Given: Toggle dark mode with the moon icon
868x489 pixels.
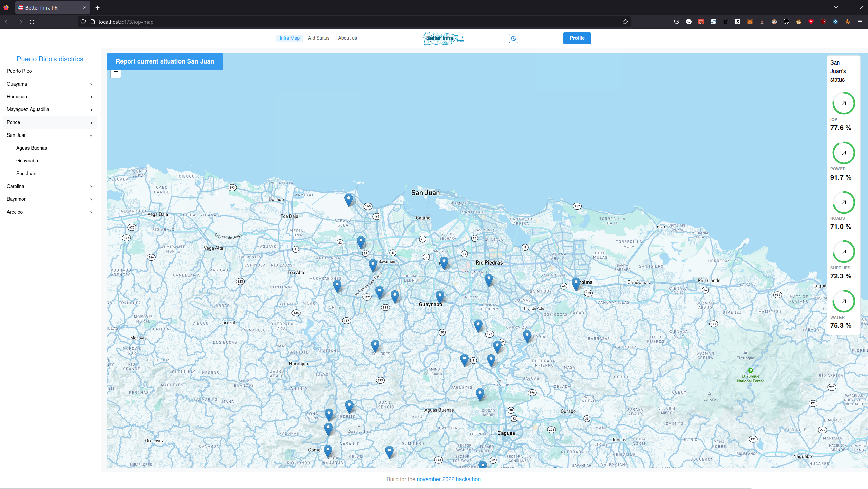Looking at the screenshot, I should [513, 38].
